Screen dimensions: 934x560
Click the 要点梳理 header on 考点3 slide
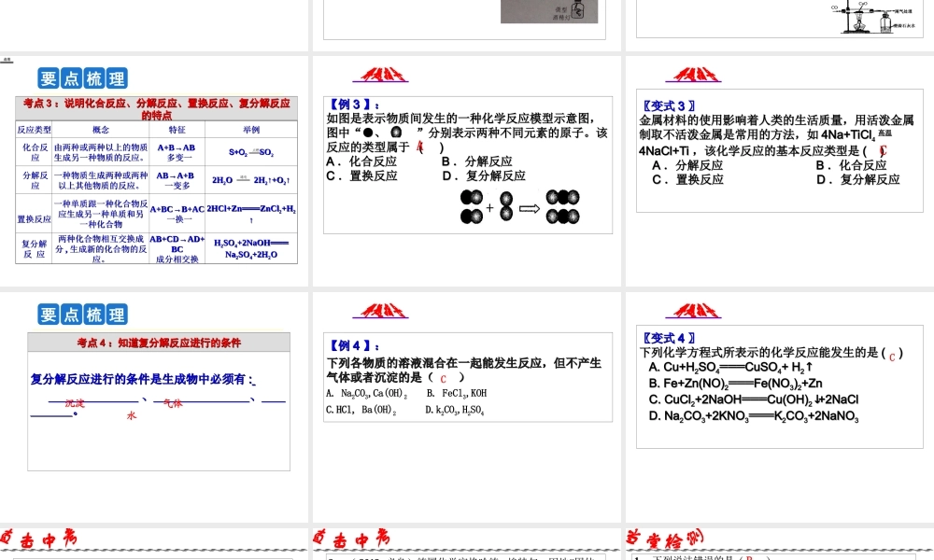point(82,78)
